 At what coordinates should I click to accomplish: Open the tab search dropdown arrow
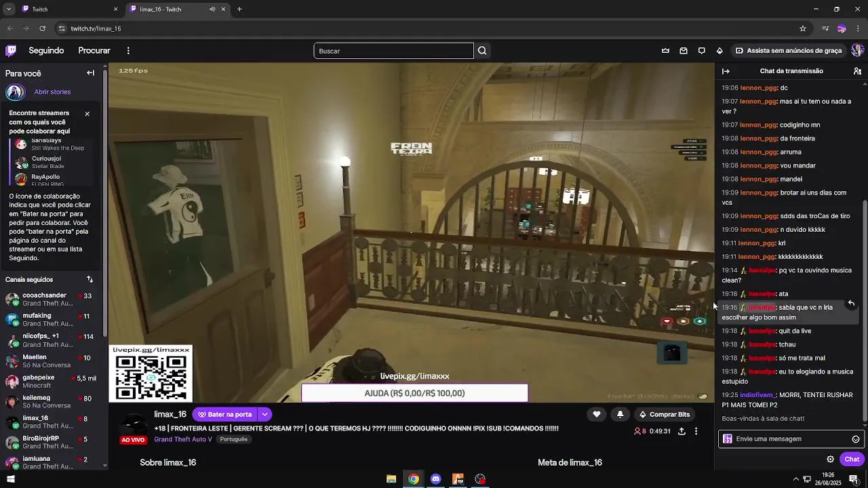8,9
